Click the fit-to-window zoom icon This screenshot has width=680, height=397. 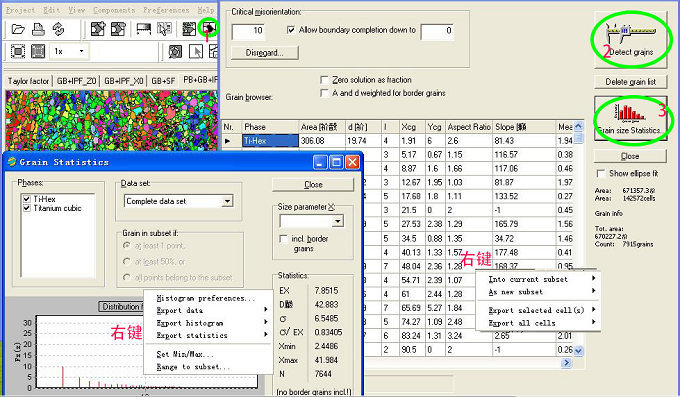pyautogui.click(x=18, y=52)
